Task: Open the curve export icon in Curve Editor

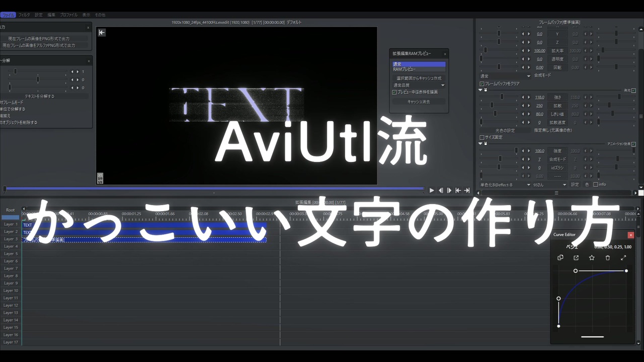Action: (576, 257)
